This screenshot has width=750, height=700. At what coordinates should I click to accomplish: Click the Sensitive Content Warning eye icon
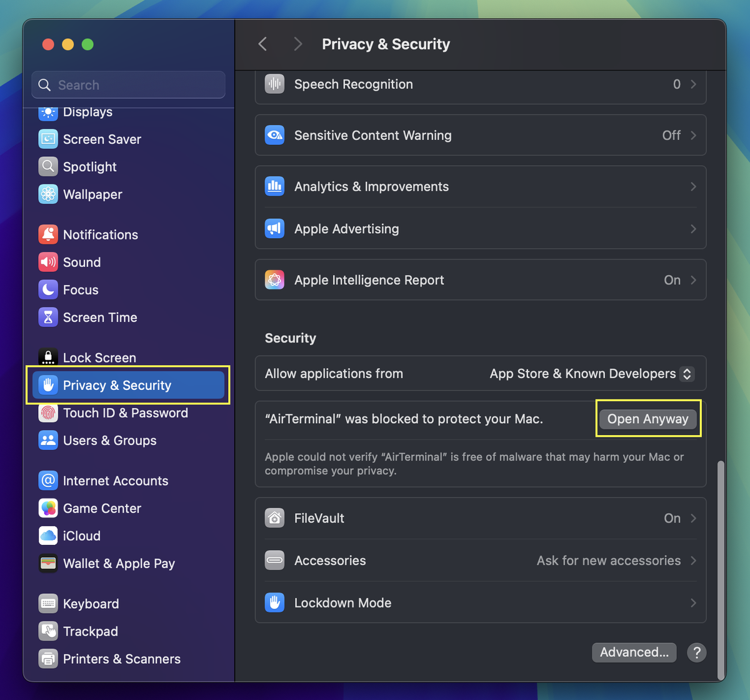pyautogui.click(x=274, y=135)
